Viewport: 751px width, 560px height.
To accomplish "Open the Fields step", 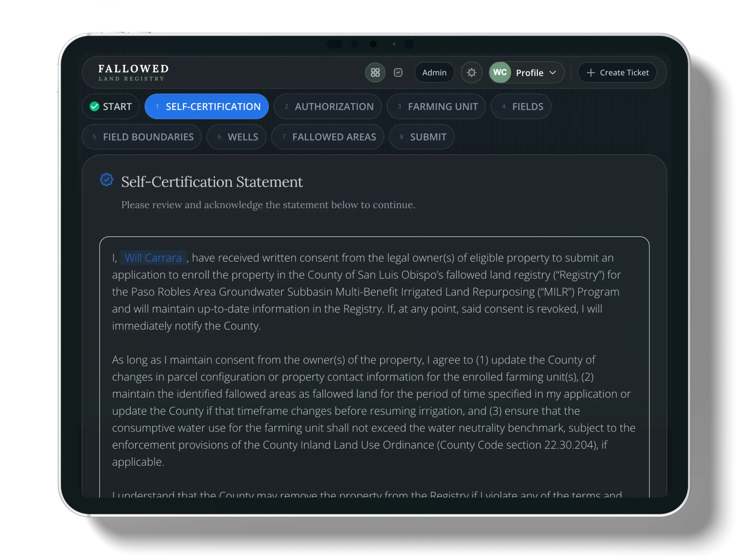I will 521,107.
